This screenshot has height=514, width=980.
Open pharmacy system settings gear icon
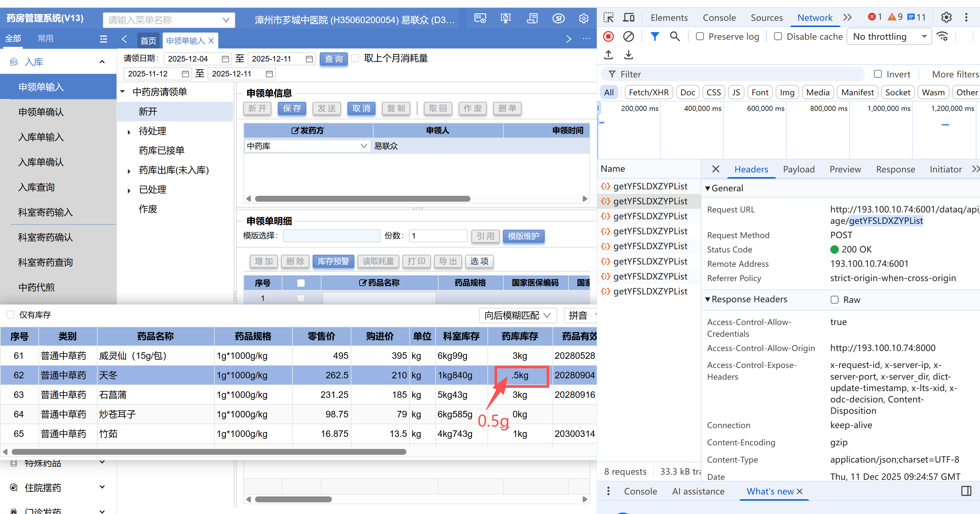583,18
